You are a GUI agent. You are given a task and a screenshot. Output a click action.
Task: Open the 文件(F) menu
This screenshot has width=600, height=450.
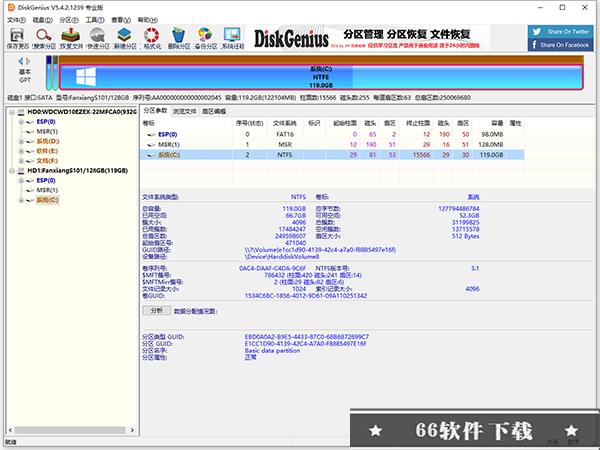tap(16, 20)
